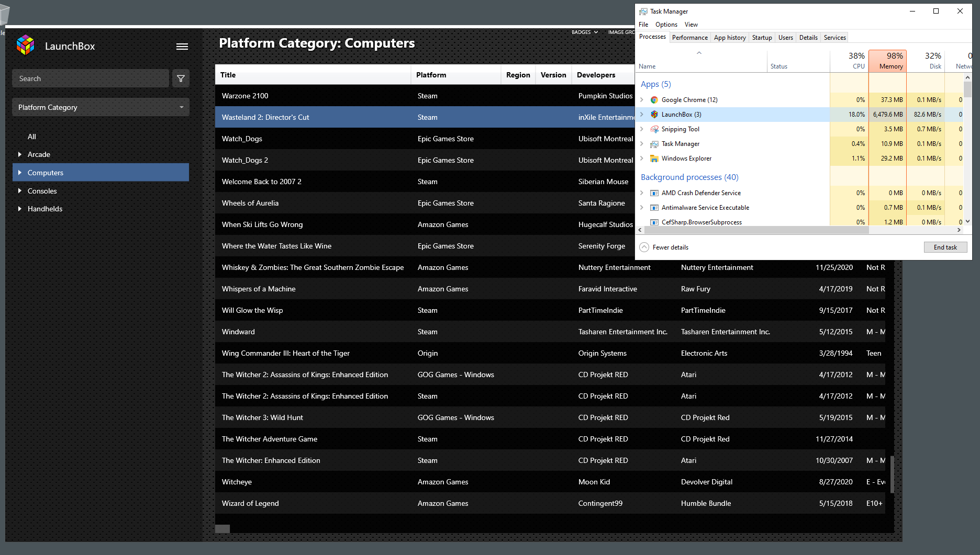Click the Snipping Tool process icon

pyautogui.click(x=654, y=129)
